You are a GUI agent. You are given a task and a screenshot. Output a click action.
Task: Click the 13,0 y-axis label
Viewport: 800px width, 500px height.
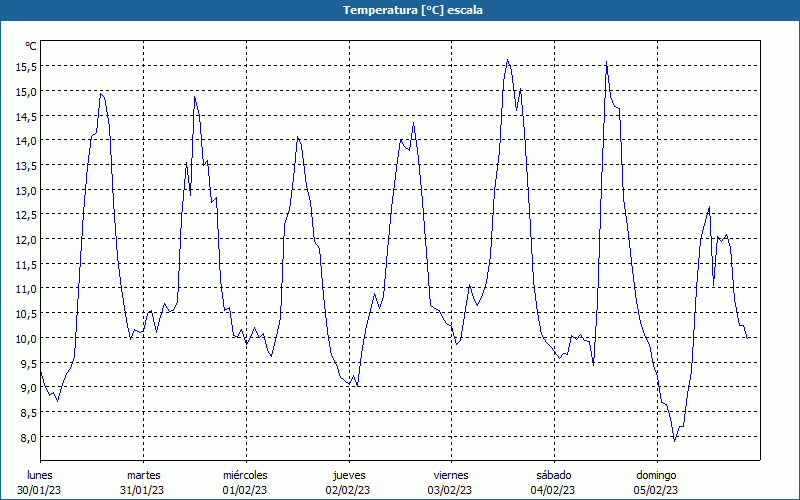point(26,190)
